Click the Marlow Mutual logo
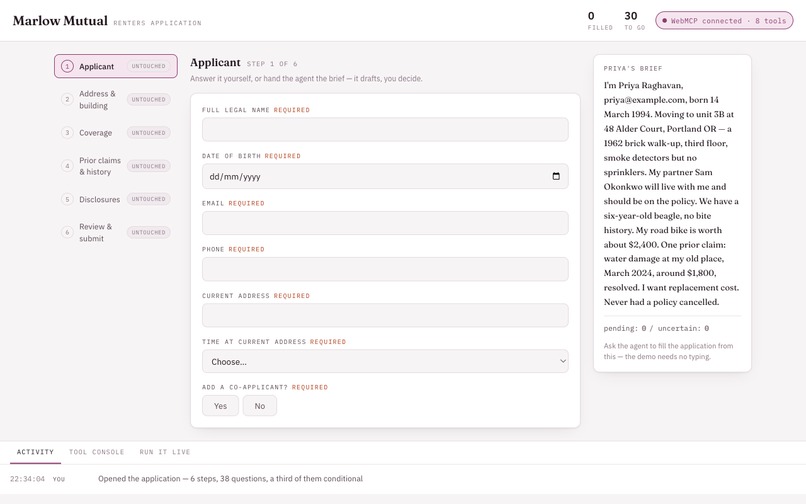 (x=60, y=21)
